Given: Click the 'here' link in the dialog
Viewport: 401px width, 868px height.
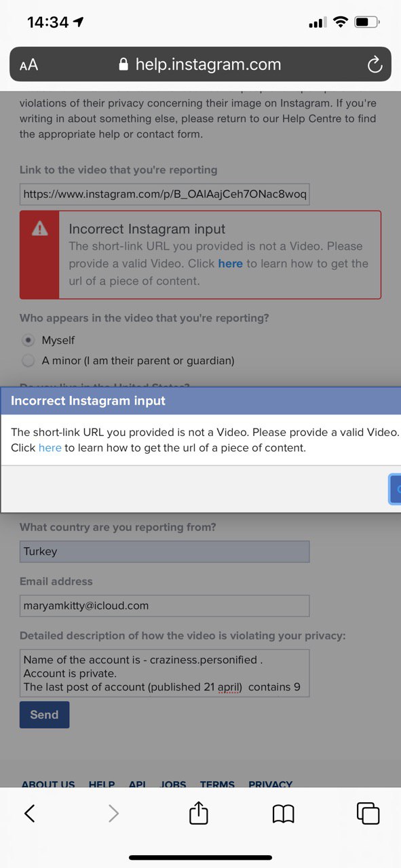Looking at the screenshot, I should pyautogui.click(x=50, y=448).
